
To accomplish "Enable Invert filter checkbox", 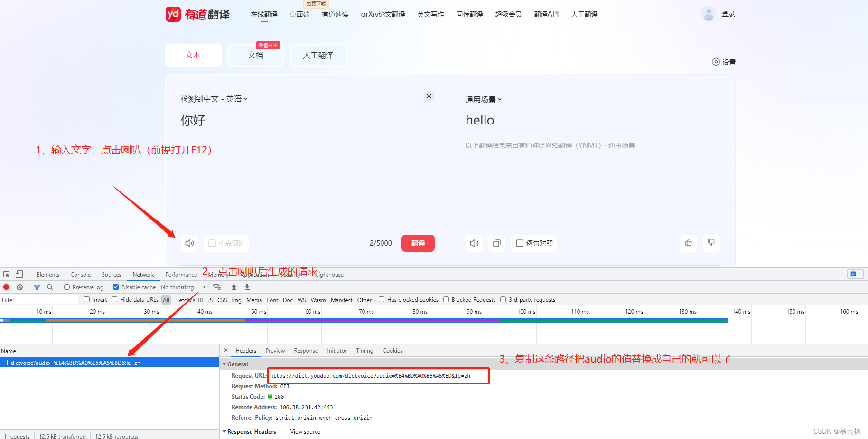I will tap(87, 299).
